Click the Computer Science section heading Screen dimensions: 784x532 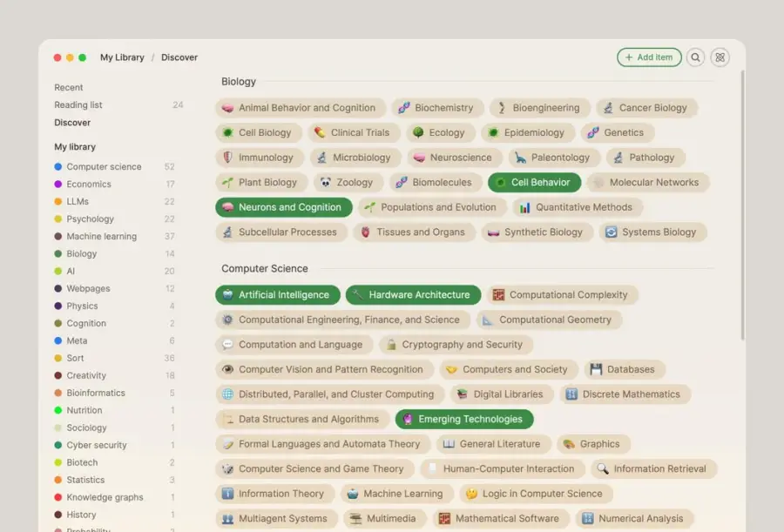tap(265, 268)
